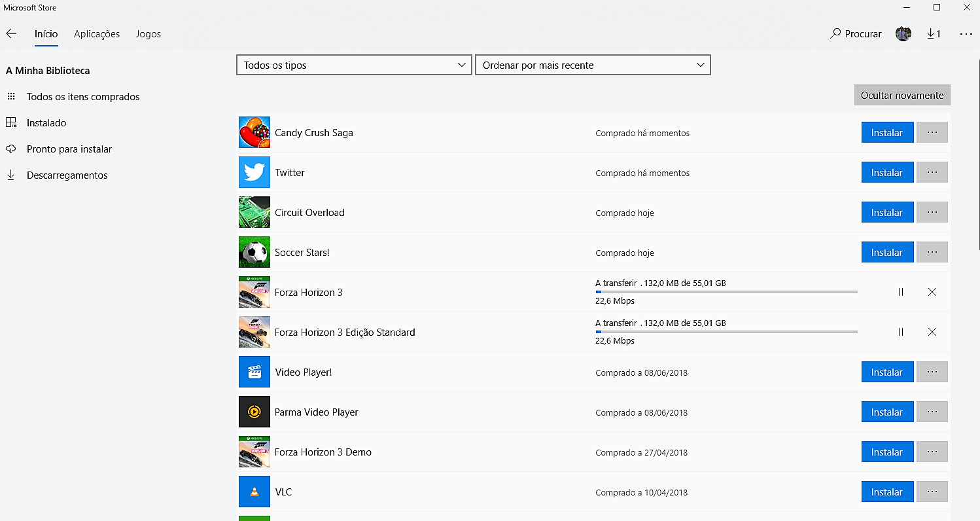Click the Parma Video Player title text
Viewport: 980px width, 521px height.
pyautogui.click(x=317, y=412)
